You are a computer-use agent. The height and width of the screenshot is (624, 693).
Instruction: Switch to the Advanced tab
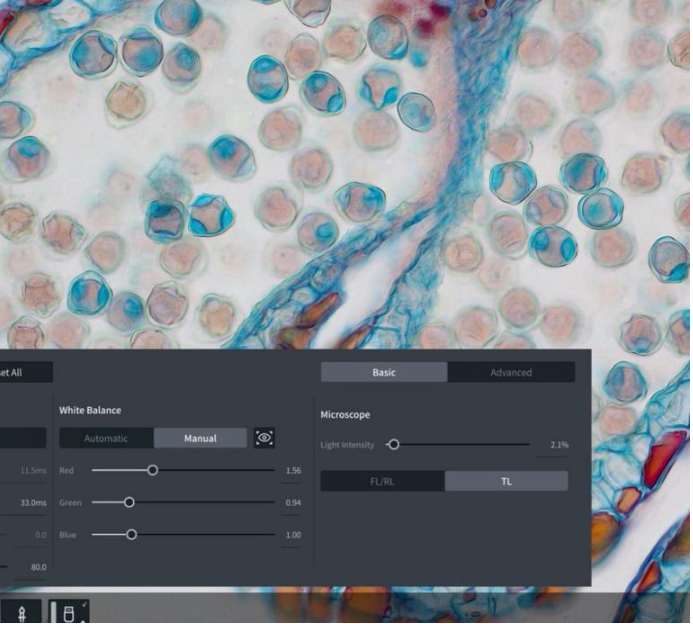(511, 372)
